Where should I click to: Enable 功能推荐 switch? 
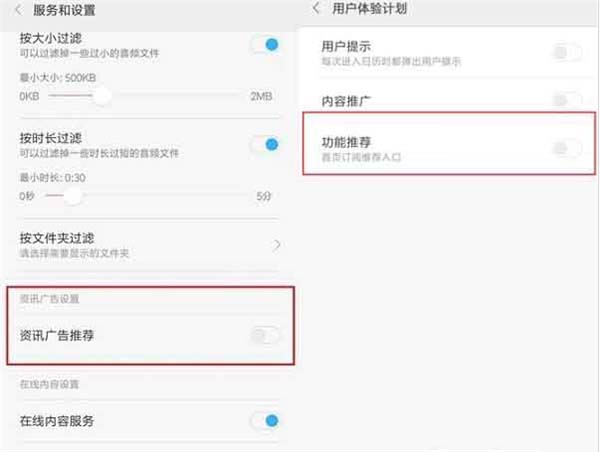pos(567,148)
